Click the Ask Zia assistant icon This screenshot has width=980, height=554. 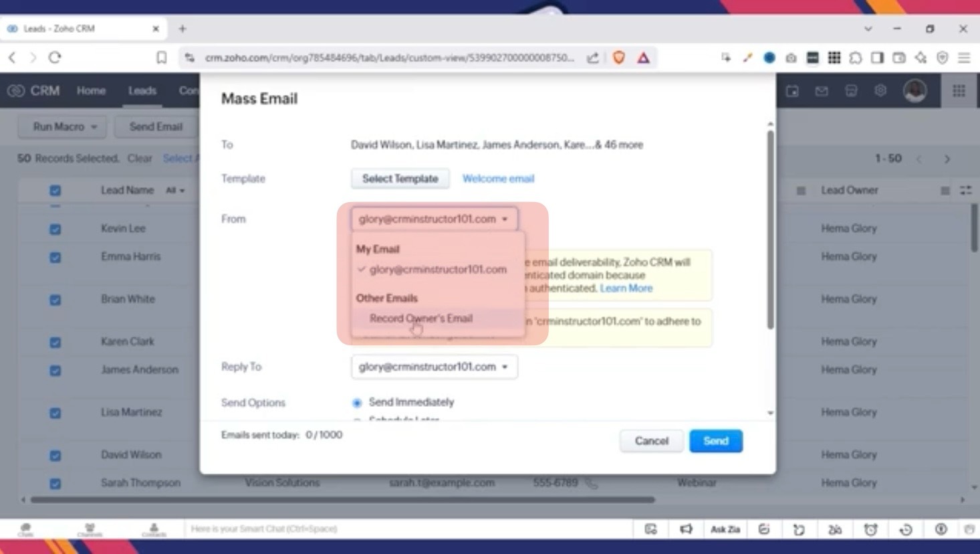[x=725, y=529]
